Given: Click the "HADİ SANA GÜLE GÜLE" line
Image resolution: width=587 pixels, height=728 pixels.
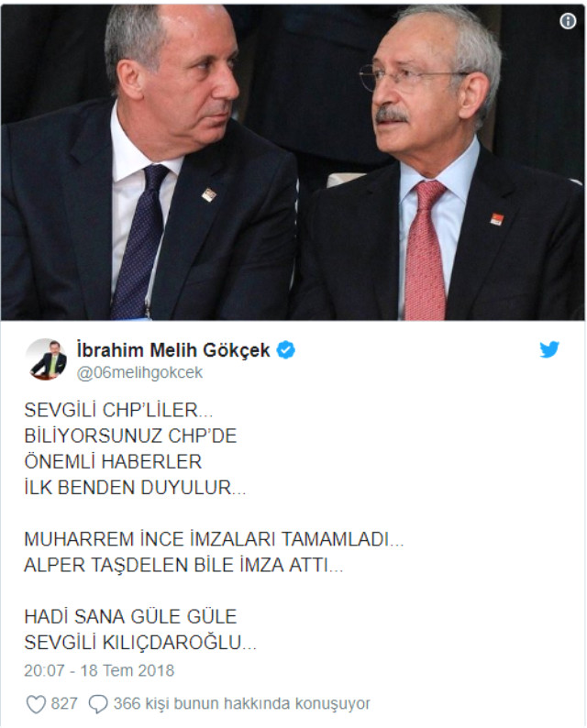Looking at the screenshot, I should point(130,617).
